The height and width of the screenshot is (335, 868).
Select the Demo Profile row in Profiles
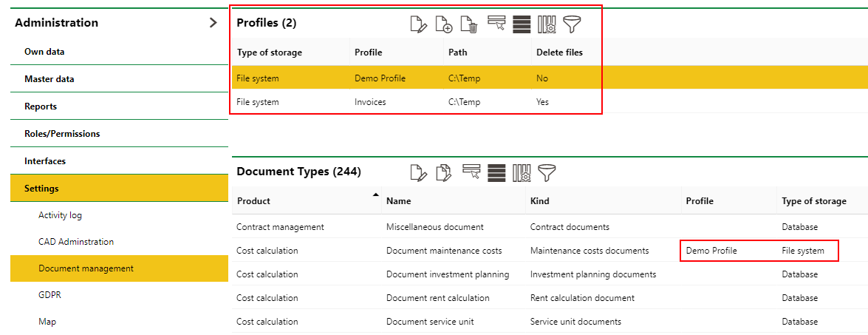click(550, 78)
